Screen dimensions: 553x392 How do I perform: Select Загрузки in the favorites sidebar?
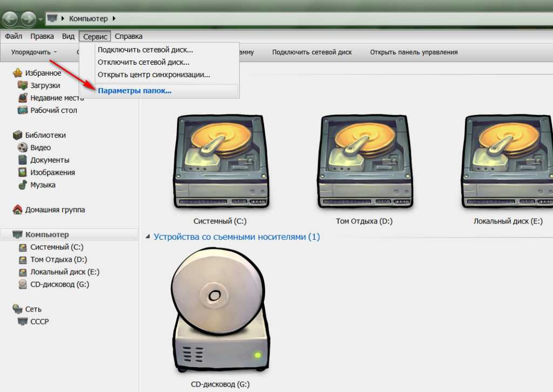(45, 85)
